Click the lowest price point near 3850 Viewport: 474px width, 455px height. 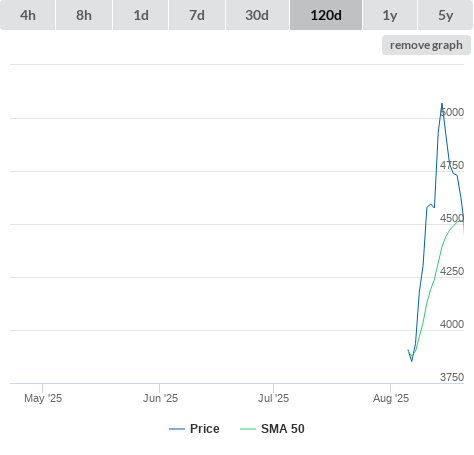(412, 361)
